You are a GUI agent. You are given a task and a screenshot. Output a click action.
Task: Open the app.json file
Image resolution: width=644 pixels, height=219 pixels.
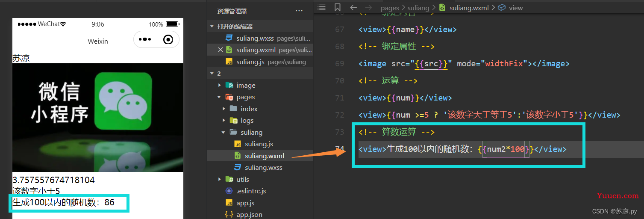coord(260,215)
